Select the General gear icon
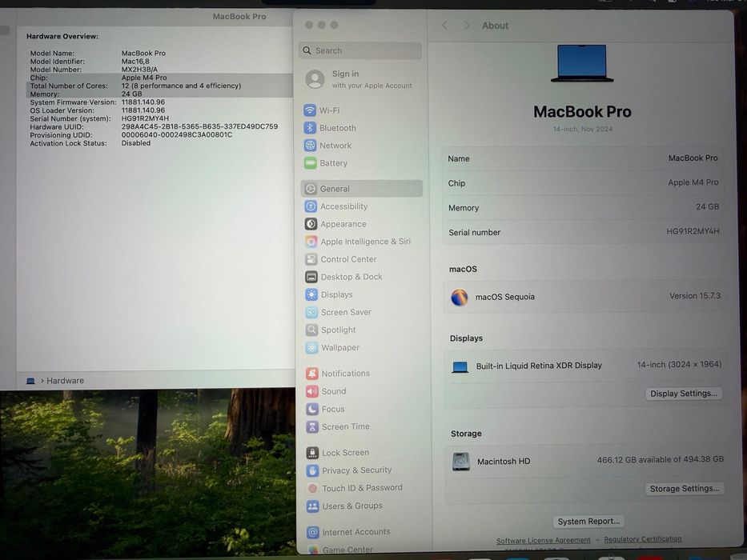Image resolution: width=747 pixels, height=560 pixels. (x=311, y=189)
